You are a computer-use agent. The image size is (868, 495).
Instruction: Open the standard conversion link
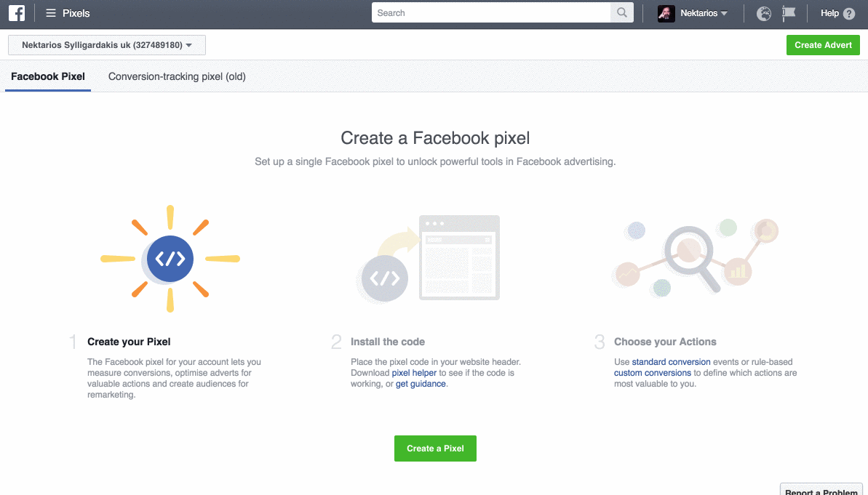click(671, 362)
